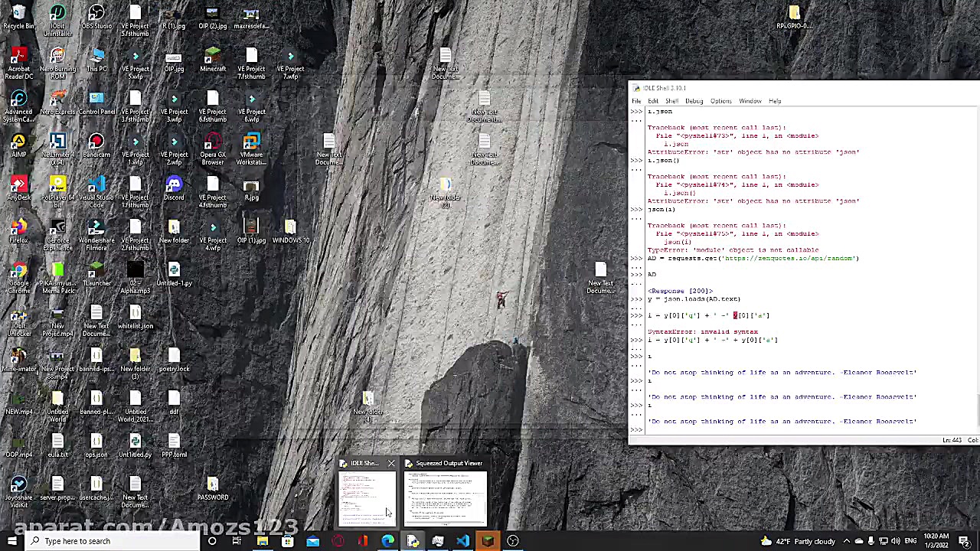Close the IDLE Shell taskbar preview
Viewport: 980px width, 551px height.
click(x=391, y=464)
